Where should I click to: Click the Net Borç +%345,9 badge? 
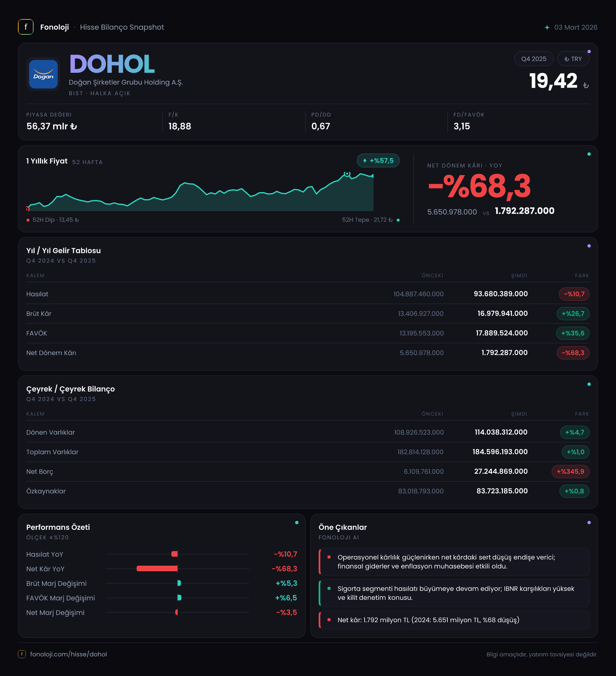tap(570, 472)
